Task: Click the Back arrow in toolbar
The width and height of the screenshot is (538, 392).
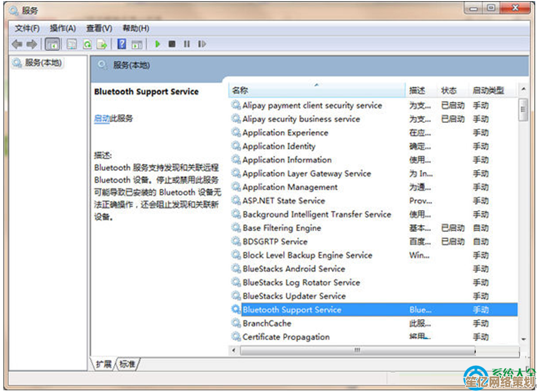Action: 17,44
